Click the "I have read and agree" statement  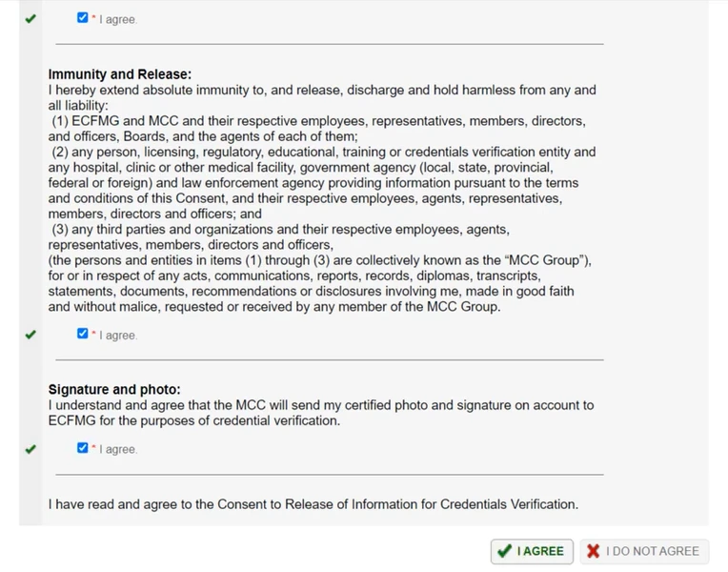313,504
